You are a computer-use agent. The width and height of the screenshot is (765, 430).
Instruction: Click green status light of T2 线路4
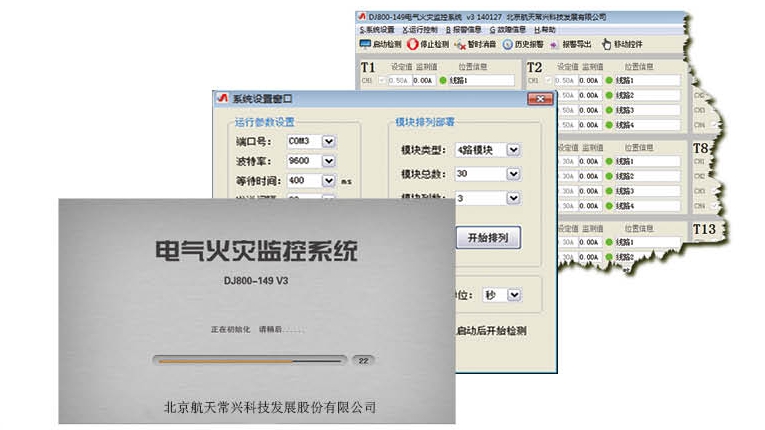click(608, 125)
